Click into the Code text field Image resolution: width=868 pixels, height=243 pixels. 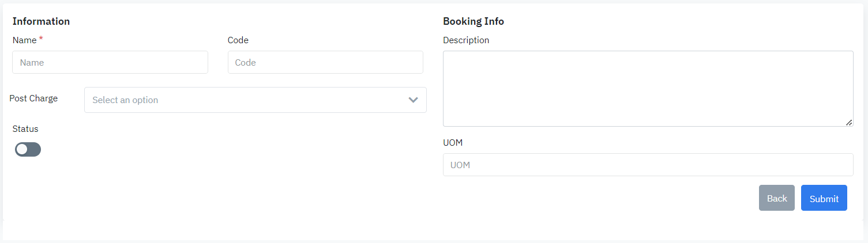point(325,62)
